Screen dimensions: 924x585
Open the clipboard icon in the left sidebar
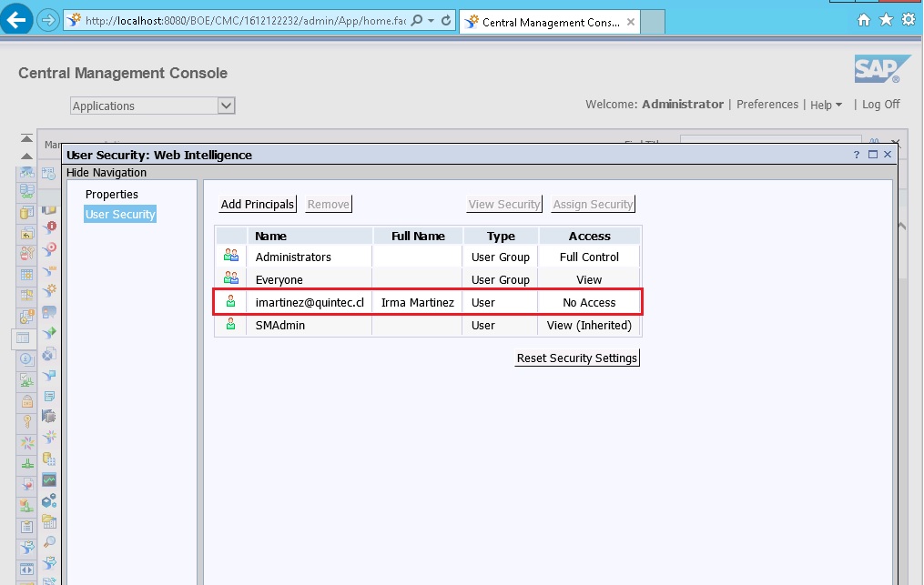pos(27,527)
